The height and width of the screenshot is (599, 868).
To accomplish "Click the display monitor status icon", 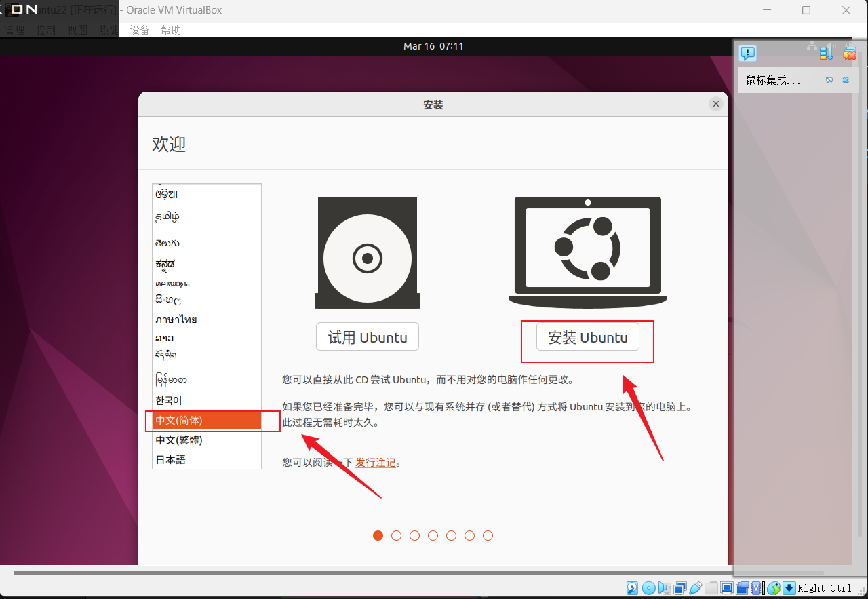I will click(727, 588).
